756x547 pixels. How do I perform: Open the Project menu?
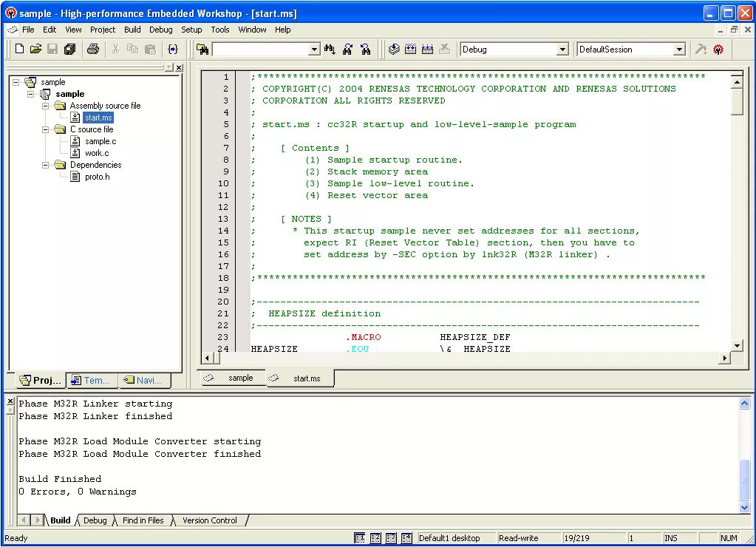coord(103,30)
